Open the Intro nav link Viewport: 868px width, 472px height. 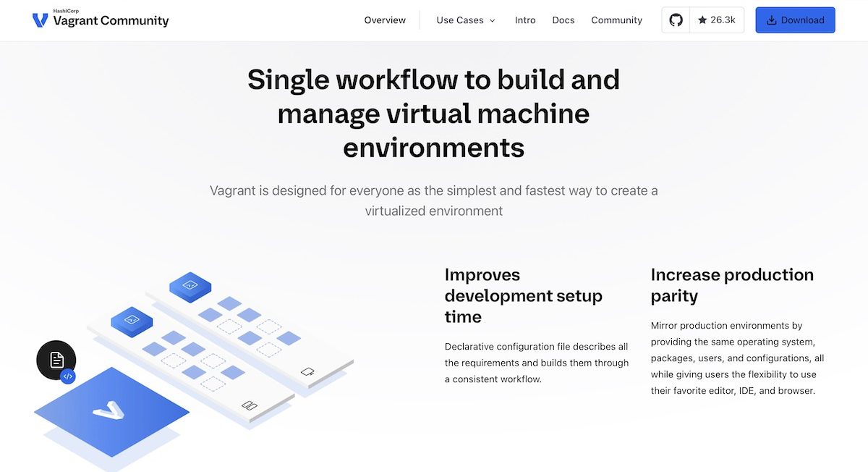(x=525, y=20)
